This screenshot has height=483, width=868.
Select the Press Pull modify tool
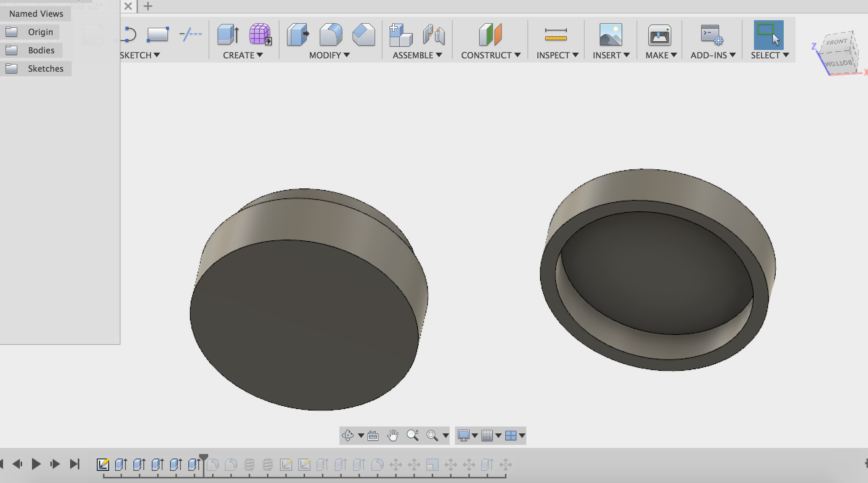pyautogui.click(x=298, y=35)
